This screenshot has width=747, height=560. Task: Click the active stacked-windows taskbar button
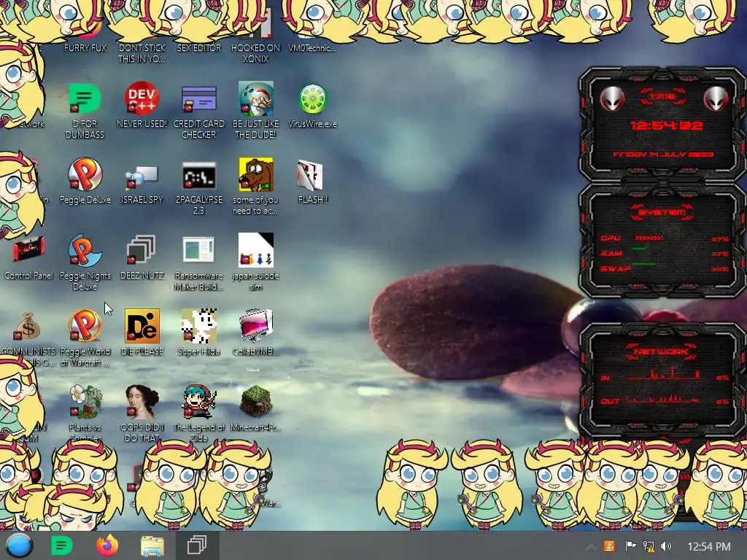pyautogui.click(x=197, y=545)
